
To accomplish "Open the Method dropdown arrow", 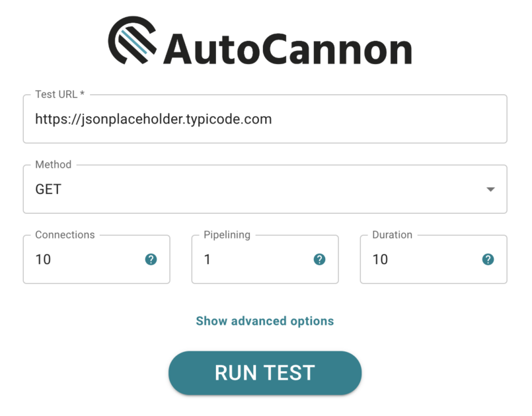I will coord(490,190).
